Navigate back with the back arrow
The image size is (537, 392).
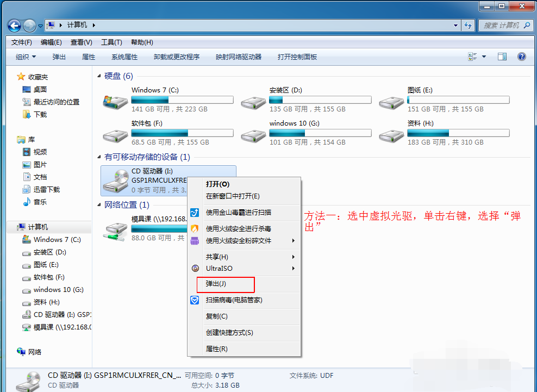[x=13, y=25]
